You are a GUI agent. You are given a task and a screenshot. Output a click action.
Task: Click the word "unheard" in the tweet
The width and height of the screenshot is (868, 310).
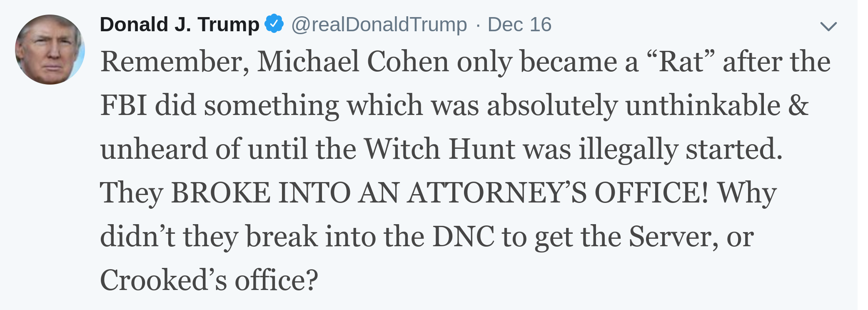[154, 149]
